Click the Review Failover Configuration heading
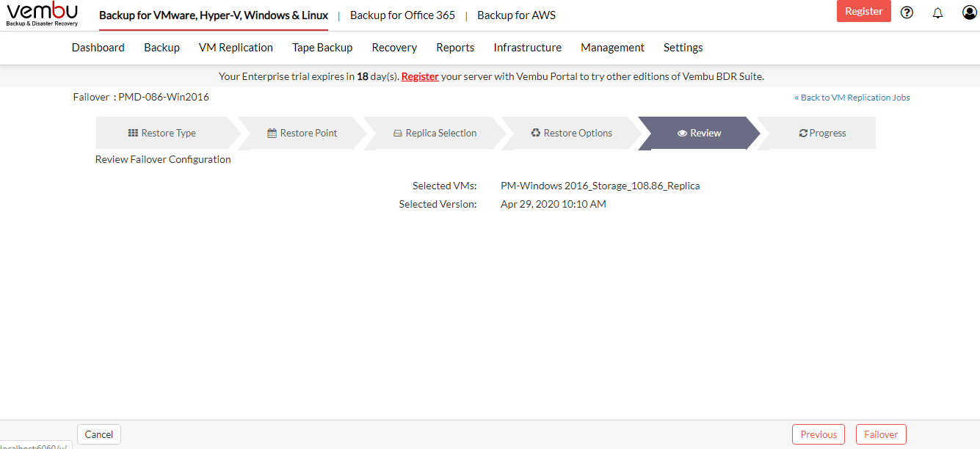 (x=163, y=160)
